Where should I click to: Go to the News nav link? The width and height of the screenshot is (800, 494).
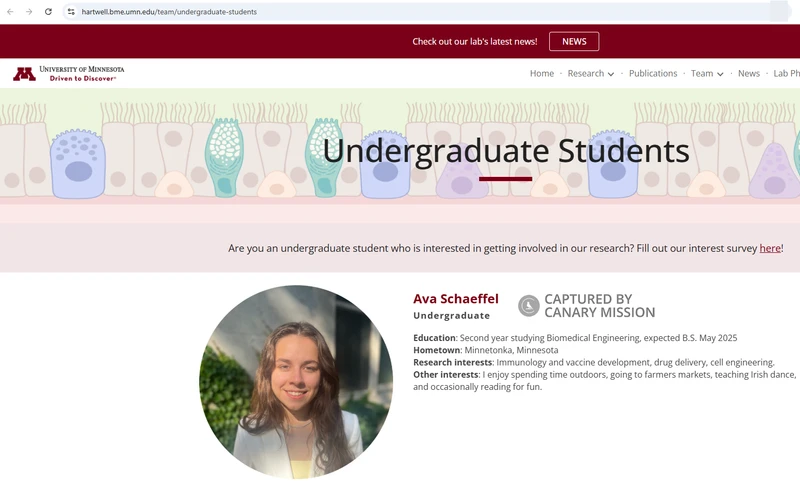(x=748, y=73)
